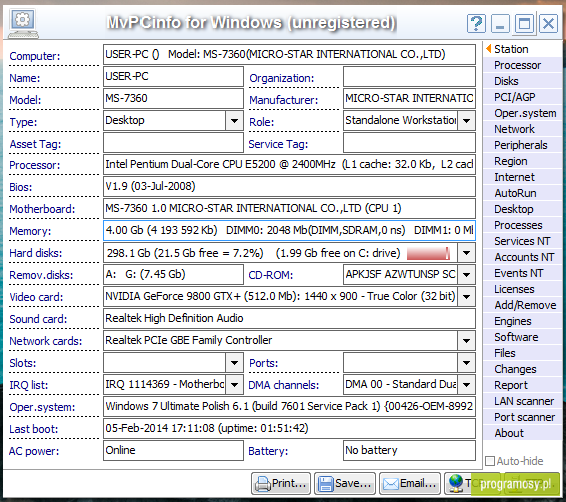This screenshot has height=502, width=566.
Task: Click the Memory field showing 4.00 Gb
Action: coord(289,231)
